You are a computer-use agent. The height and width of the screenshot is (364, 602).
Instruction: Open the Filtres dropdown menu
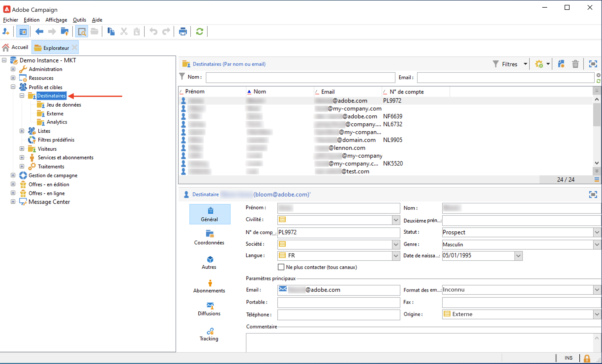click(x=525, y=64)
